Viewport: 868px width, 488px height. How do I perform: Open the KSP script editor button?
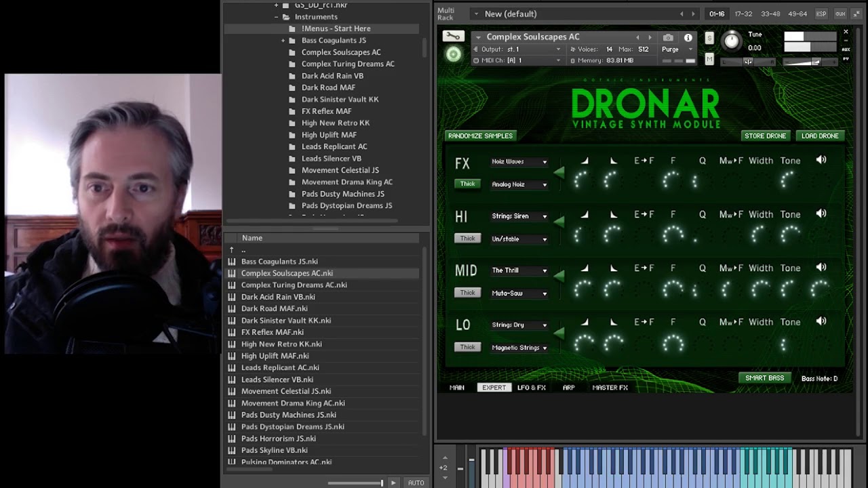pos(821,14)
